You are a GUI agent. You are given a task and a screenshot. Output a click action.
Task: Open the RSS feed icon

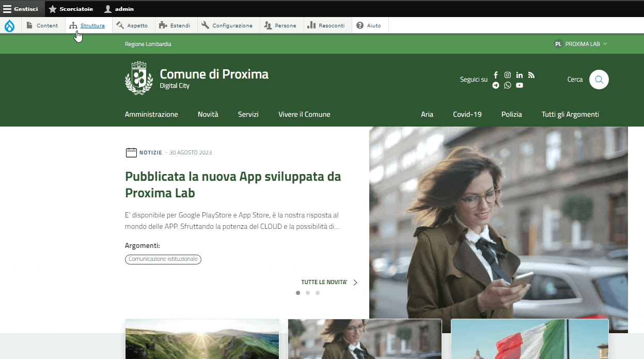(531, 75)
